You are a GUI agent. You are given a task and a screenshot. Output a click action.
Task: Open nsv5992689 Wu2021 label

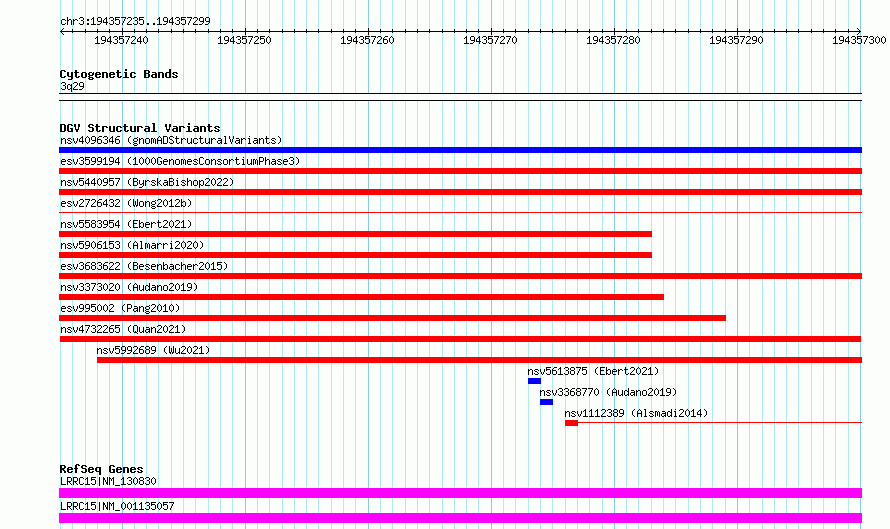153,350
